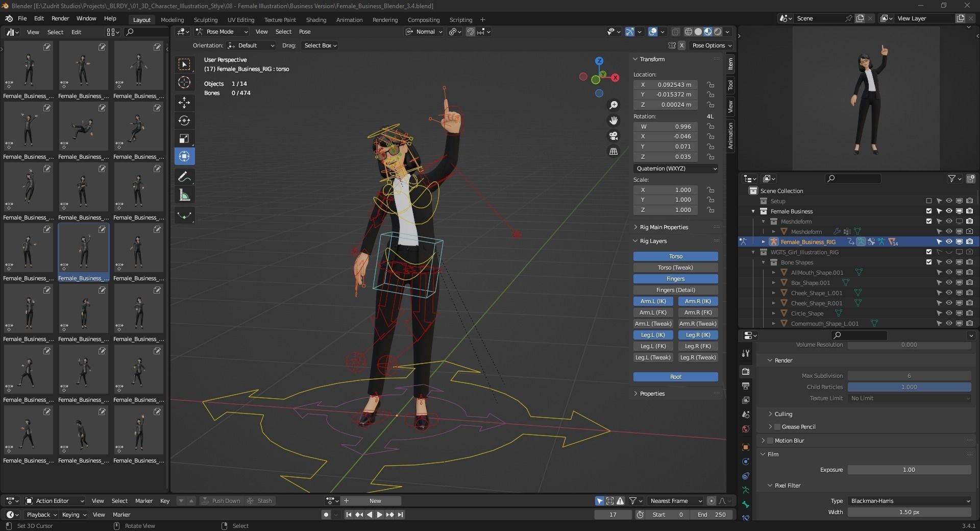
Task: Open Output properties tab icon
Action: click(746, 385)
